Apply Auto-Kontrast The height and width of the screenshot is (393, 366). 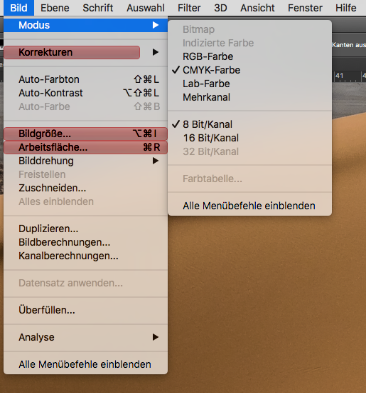click(86, 93)
